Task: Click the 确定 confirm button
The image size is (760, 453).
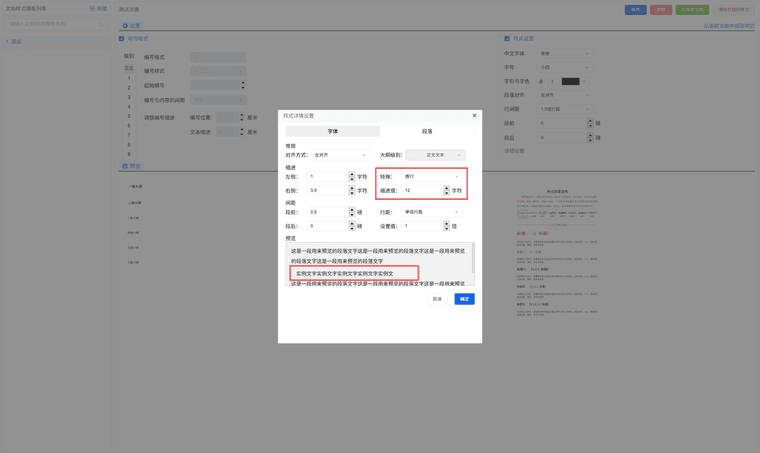Action: click(464, 299)
